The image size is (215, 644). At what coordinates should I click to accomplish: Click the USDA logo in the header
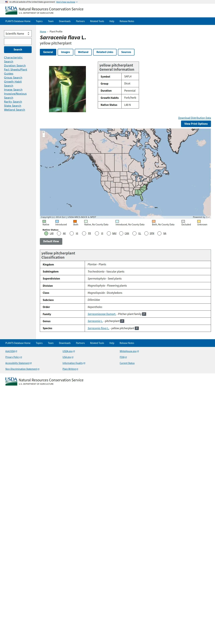11,10
